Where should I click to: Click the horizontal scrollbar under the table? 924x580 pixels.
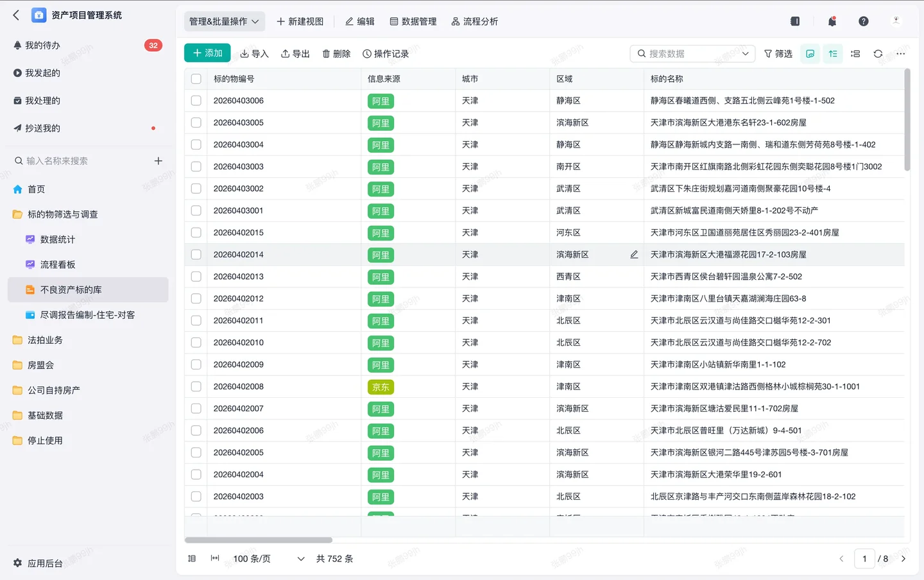259,540
